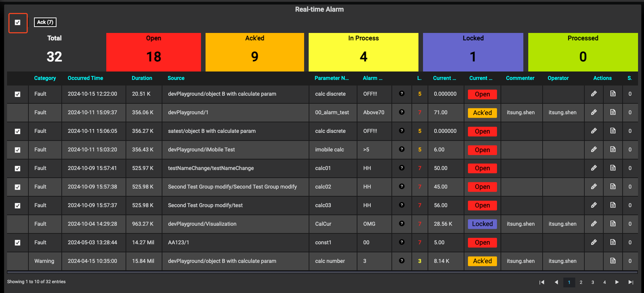This screenshot has height=293, width=644.
Task: Click the Locked status badge for CalCur row
Action: click(482, 224)
